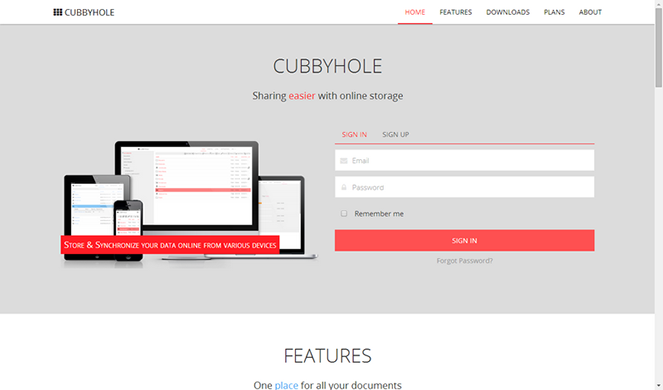Open the DOWNLOADS nav item
The width and height of the screenshot is (663, 390).
click(x=508, y=12)
